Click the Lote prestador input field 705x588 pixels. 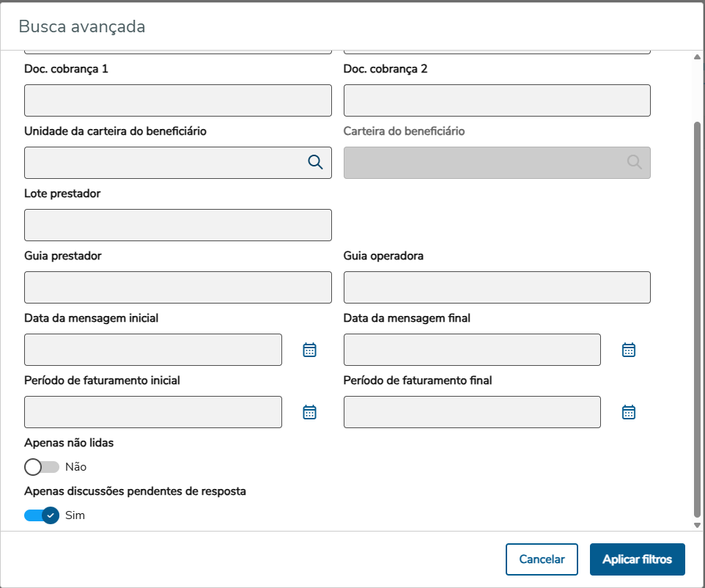click(x=177, y=225)
